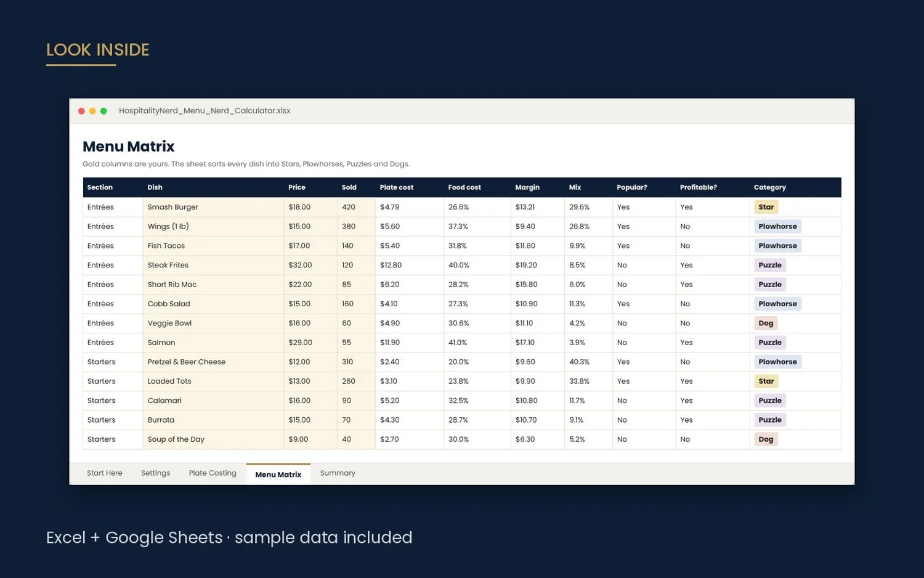924x578 pixels.
Task: Select the Fish Tacos dish cell
Action: click(x=213, y=246)
